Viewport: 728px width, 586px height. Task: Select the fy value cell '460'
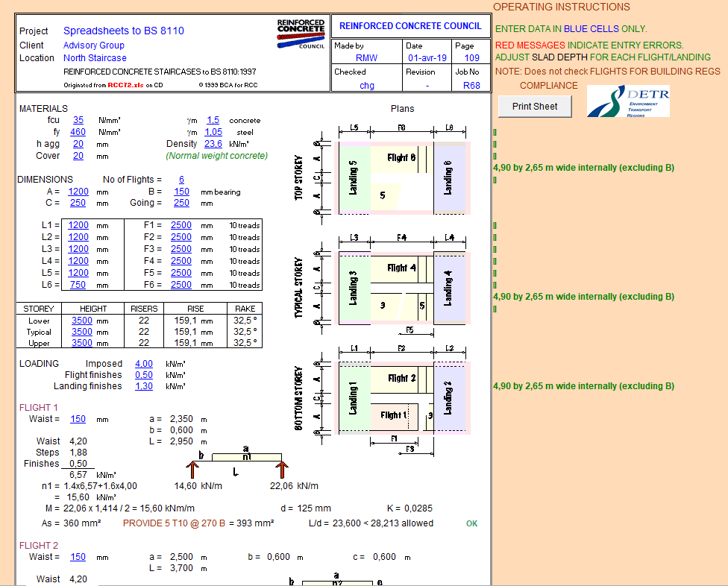(78, 132)
